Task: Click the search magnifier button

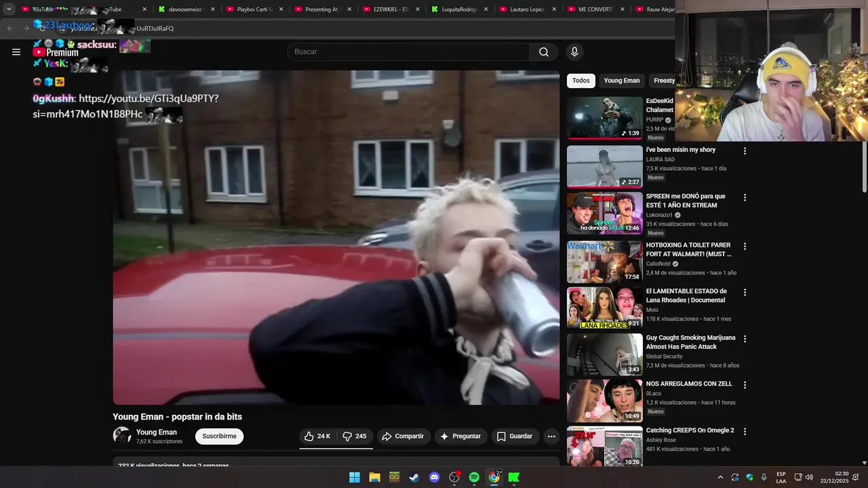Action: tap(544, 52)
